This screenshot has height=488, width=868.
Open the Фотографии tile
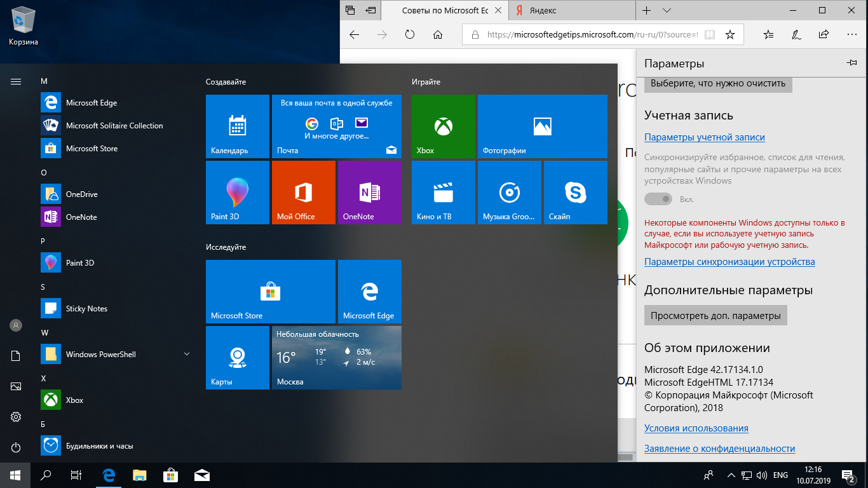(x=543, y=126)
